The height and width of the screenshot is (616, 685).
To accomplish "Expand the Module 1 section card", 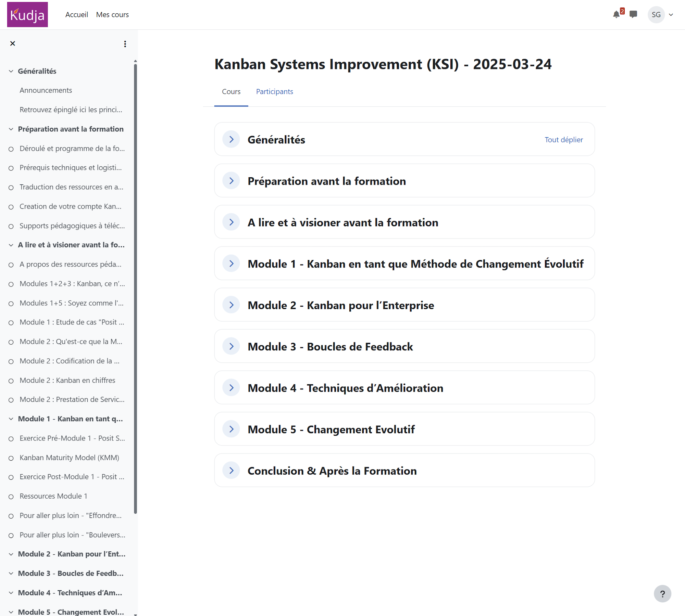I will (231, 264).
